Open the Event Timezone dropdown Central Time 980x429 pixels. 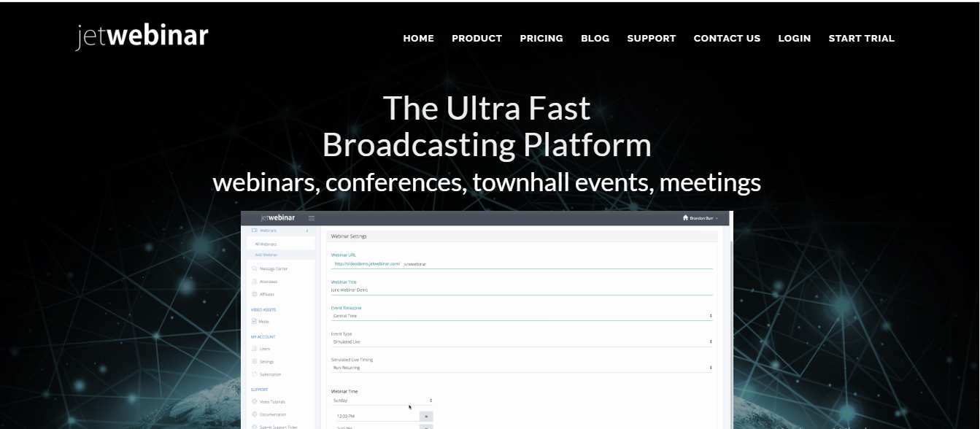coord(522,316)
